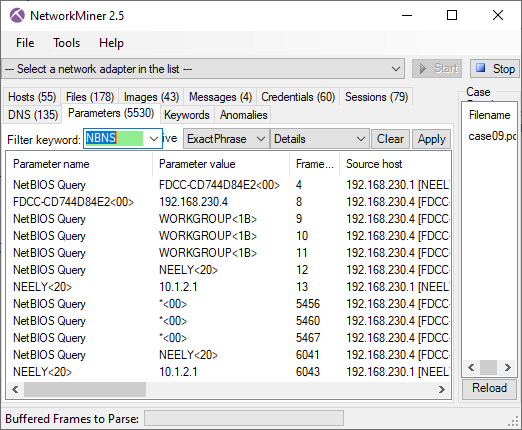Open the Help menu
Image resolution: width=522 pixels, height=430 pixels.
point(111,43)
